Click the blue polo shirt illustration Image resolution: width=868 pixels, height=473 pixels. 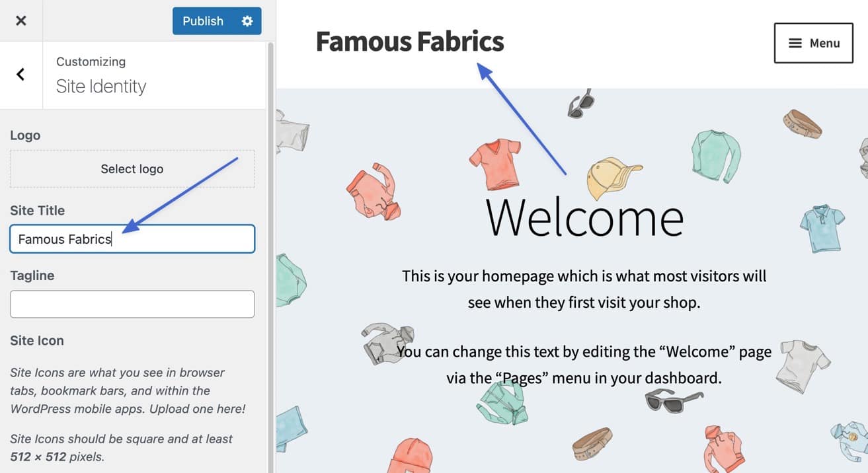(822, 228)
